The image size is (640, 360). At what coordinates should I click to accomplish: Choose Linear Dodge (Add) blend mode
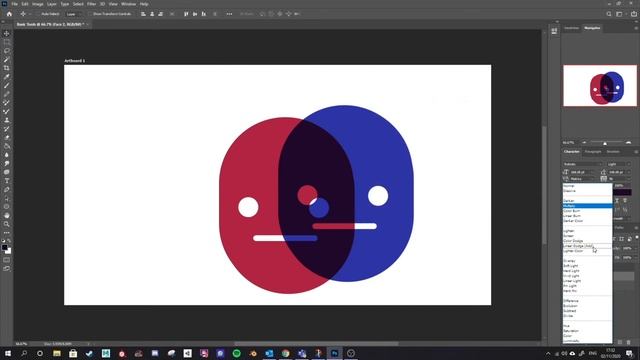tap(587, 246)
